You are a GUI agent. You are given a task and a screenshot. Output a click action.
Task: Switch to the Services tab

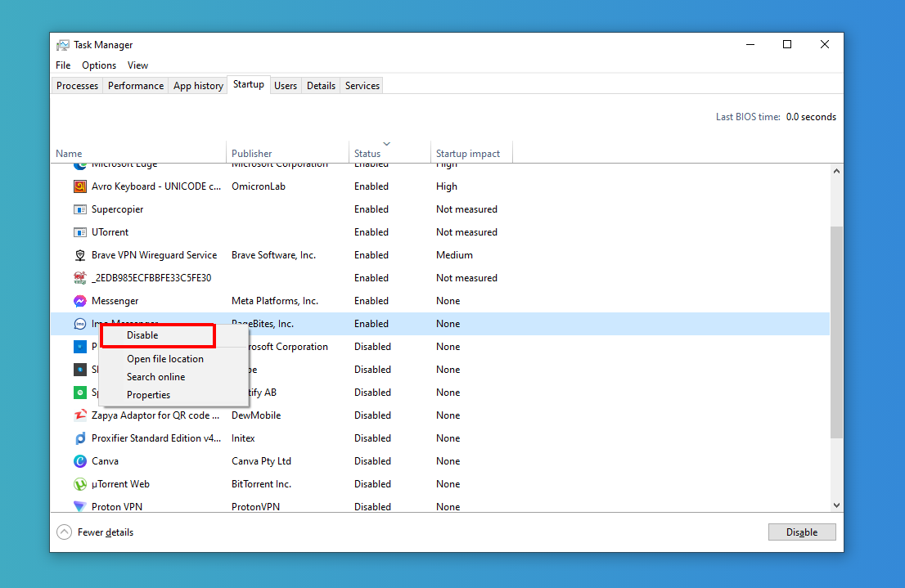pos(362,85)
